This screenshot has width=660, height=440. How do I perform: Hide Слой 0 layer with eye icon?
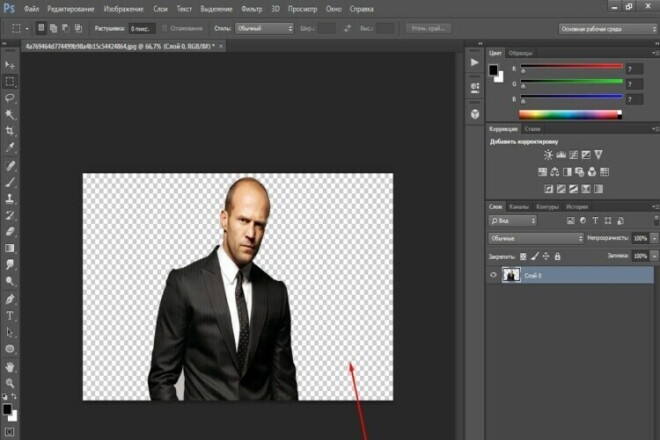coord(493,275)
